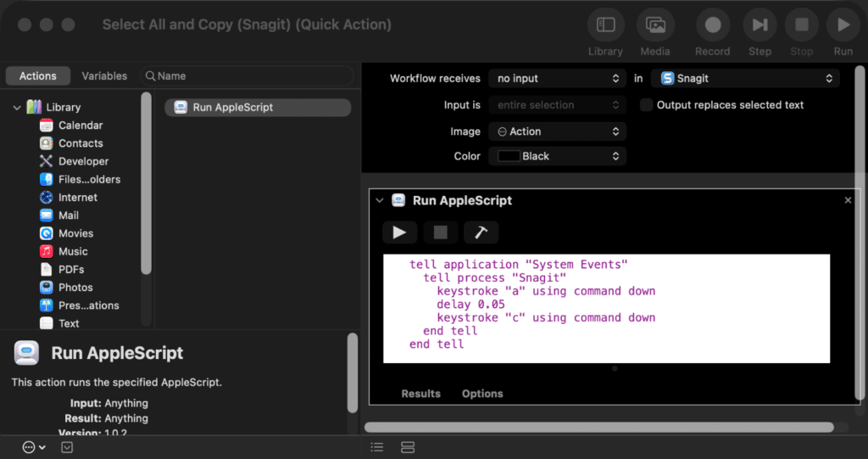This screenshot has height=459, width=868.
Task: Select Run AppleScript in the actions list
Action: coord(258,108)
